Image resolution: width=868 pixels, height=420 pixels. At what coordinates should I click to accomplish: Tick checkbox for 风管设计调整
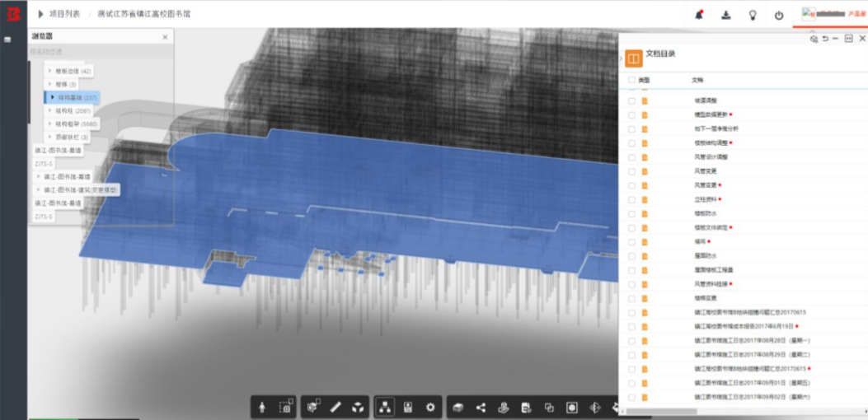pos(631,157)
